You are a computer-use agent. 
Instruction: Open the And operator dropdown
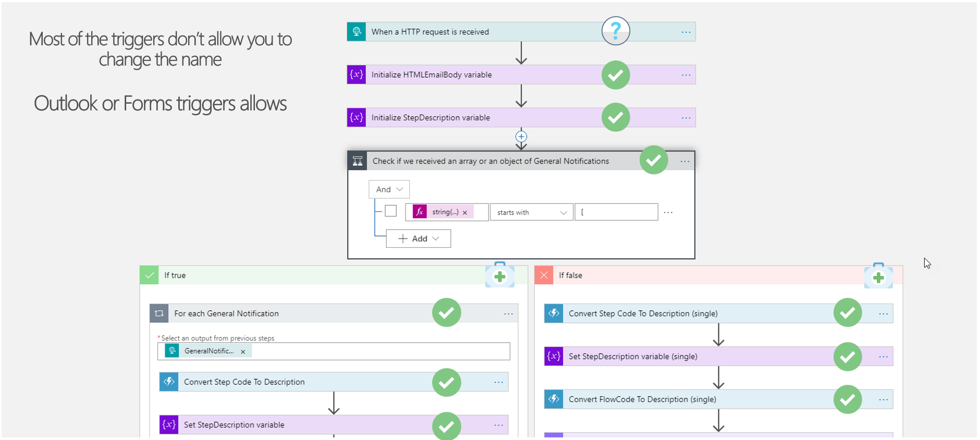point(389,190)
